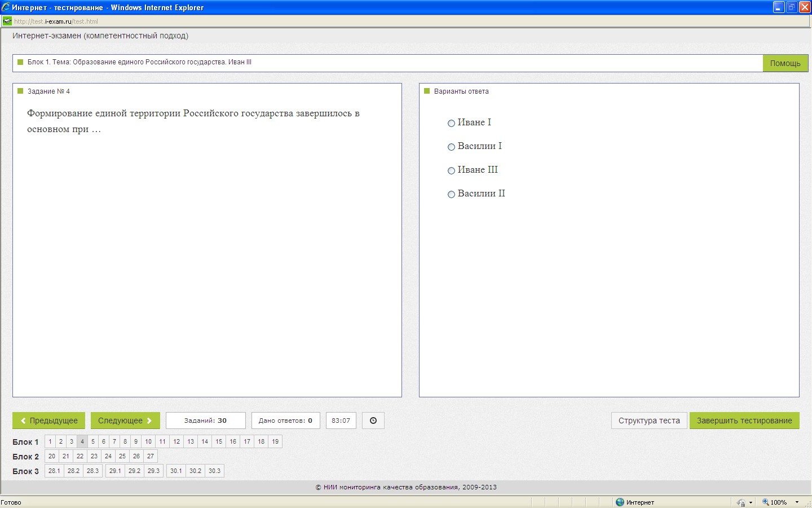Jump to task 2 in Блок 1
812x508 pixels.
(x=61, y=441)
